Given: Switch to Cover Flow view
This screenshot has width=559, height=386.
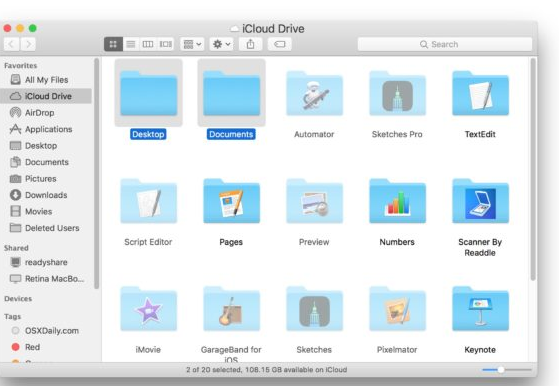Looking at the screenshot, I should click(165, 44).
